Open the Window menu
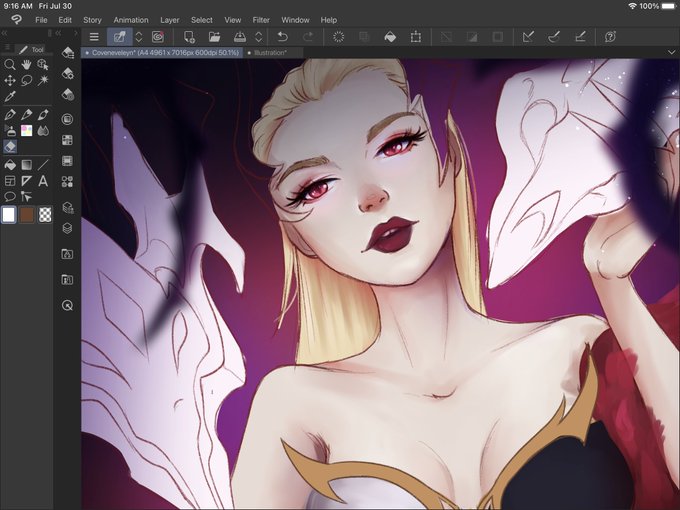This screenshot has width=680, height=510. [295, 20]
